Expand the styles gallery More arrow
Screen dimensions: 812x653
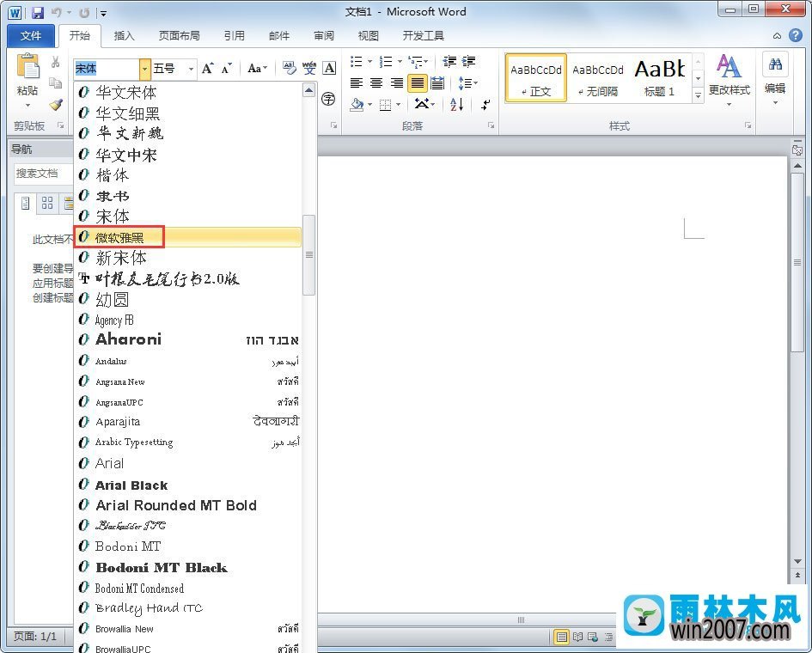[698, 95]
